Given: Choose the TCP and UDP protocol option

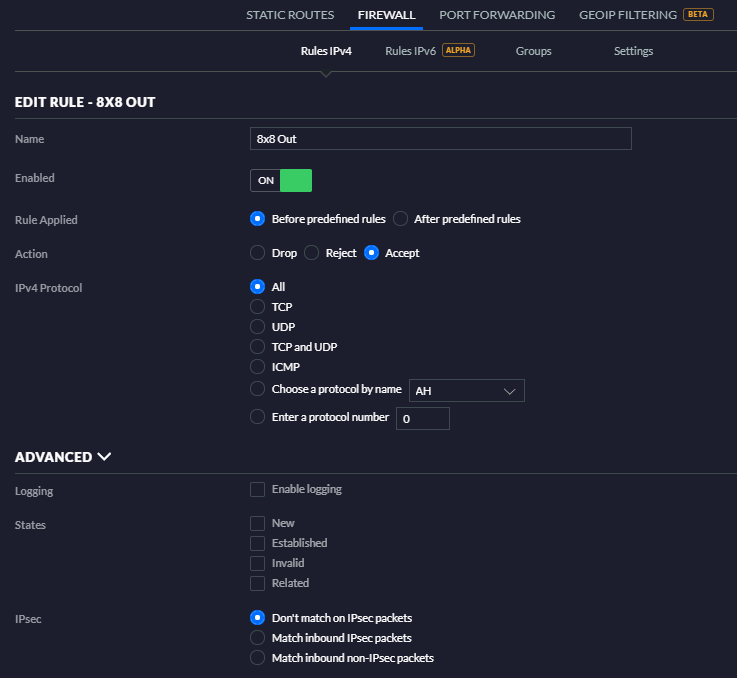Looking at the screenshot, I should 257,347.
